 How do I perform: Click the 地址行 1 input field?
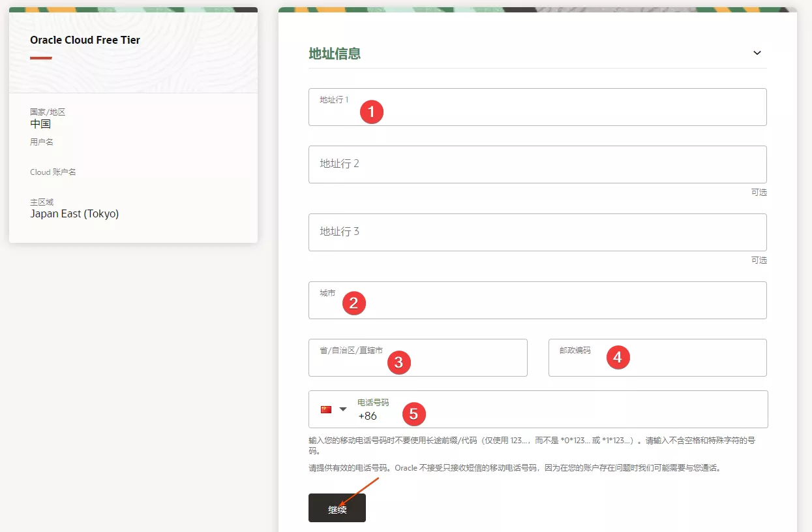point(537,107)
